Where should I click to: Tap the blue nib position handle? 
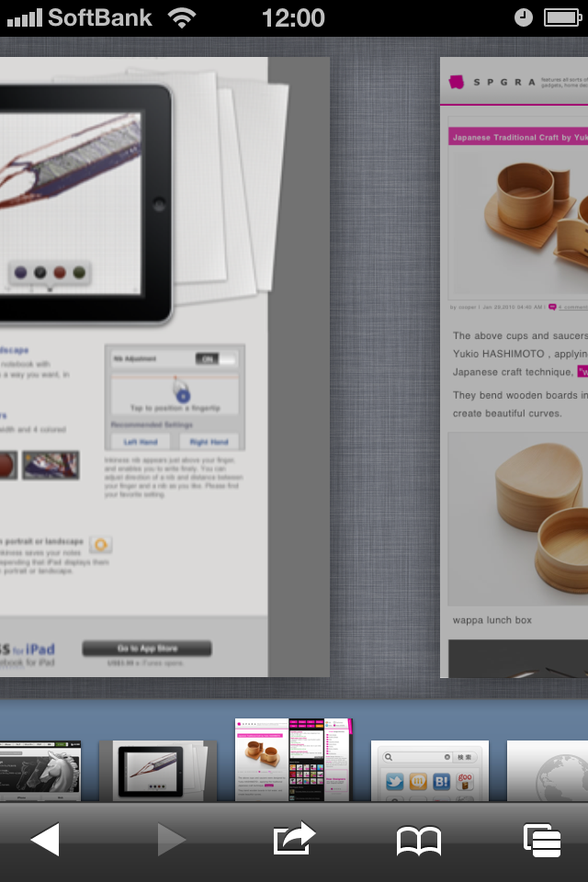point(182,395)
